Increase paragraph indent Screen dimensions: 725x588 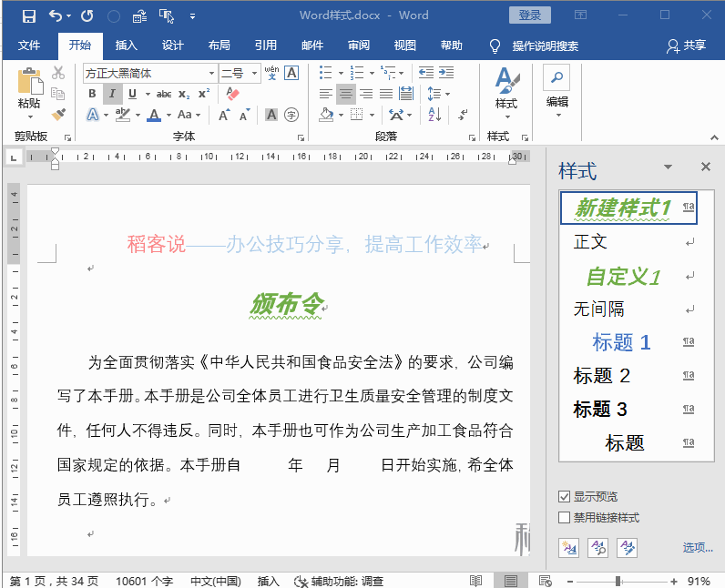pos(446,73)
